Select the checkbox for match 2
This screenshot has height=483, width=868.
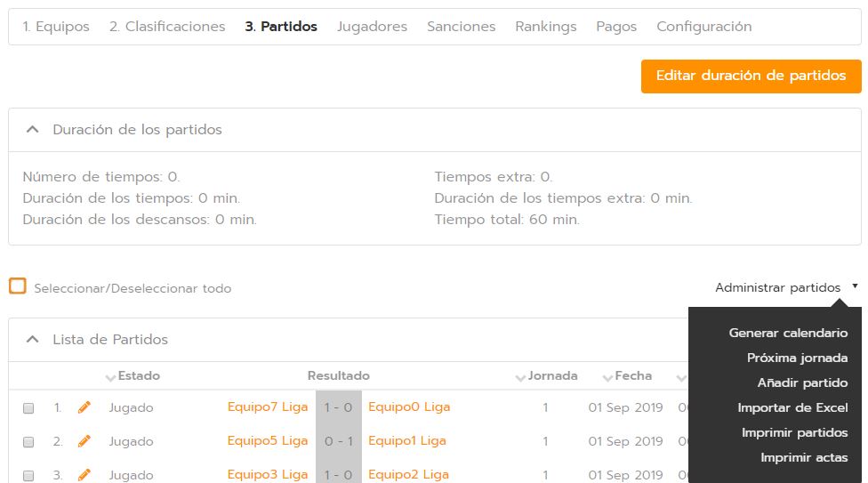(x=28, y=442)
